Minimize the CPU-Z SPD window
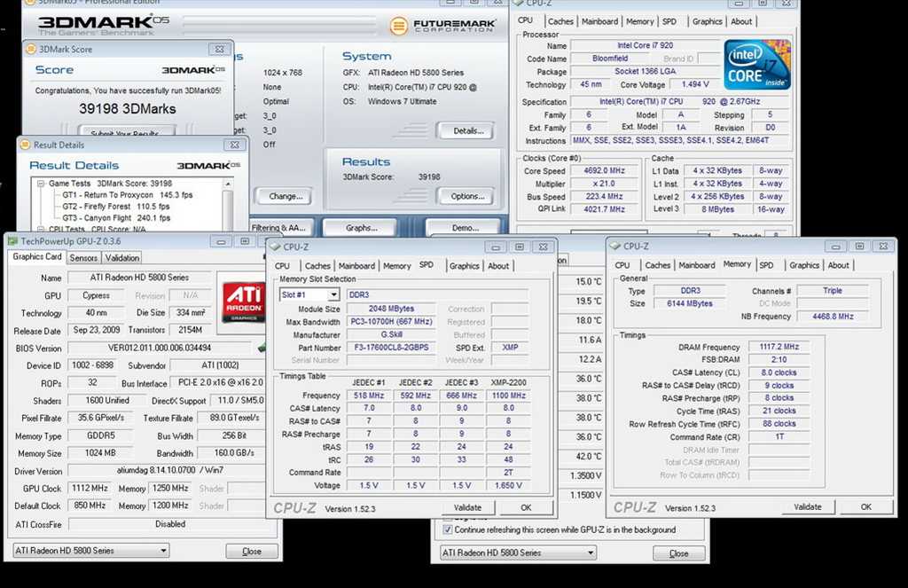Screen dimensions: 908x588 (x=496, y=247)
